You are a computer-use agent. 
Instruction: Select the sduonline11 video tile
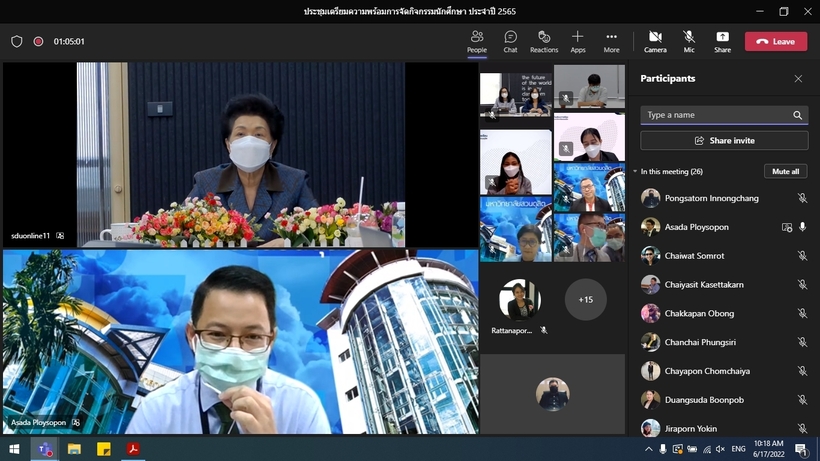coord(241,155)
